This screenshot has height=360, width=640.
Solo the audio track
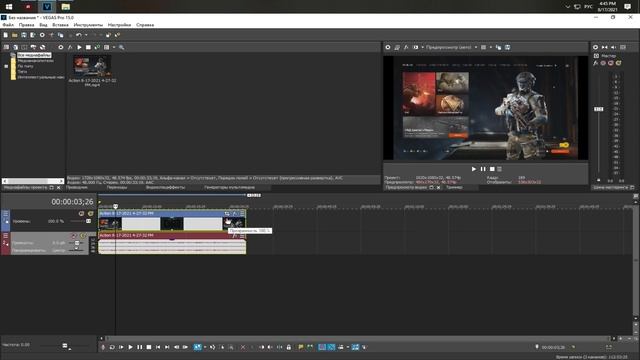83,236
